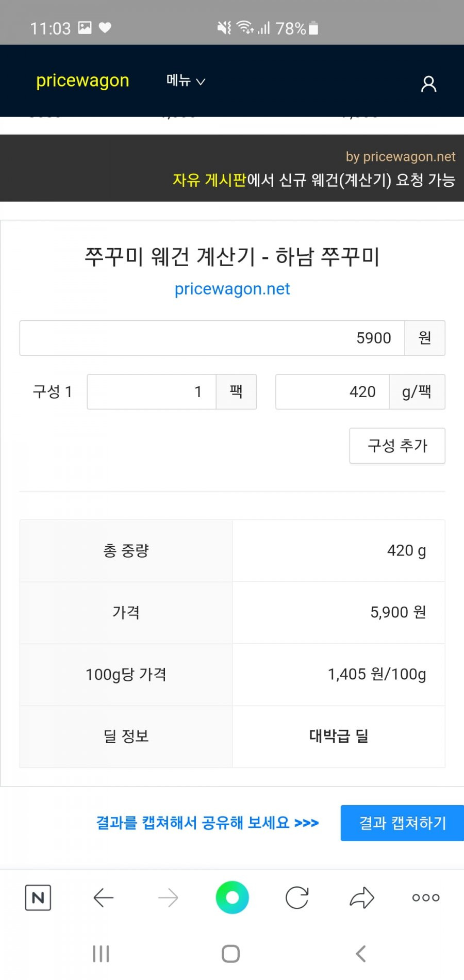This screenshot has height=980, width=464.
Task: Tap the Android system back chevron
Action: tap(361, 954)
